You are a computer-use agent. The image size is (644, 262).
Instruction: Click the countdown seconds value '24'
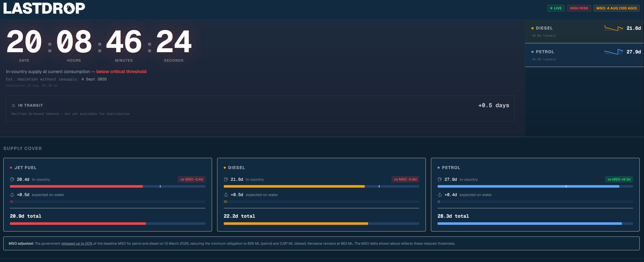[174, 41]
